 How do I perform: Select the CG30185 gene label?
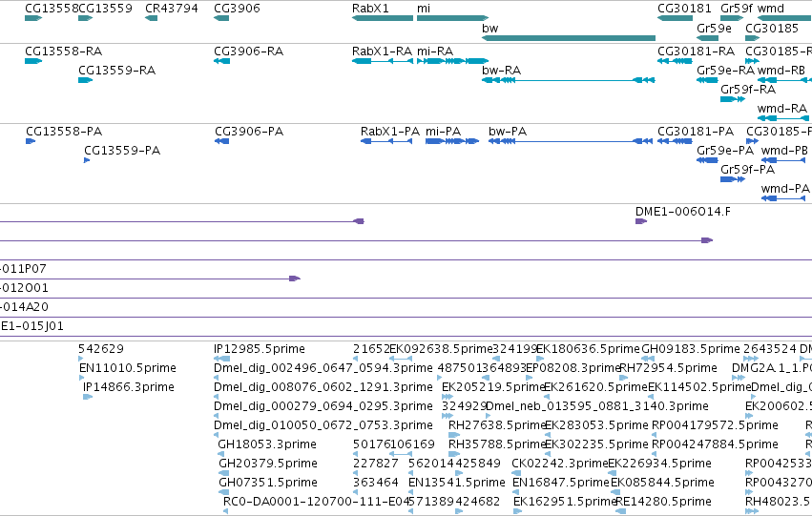click(772, 28)
